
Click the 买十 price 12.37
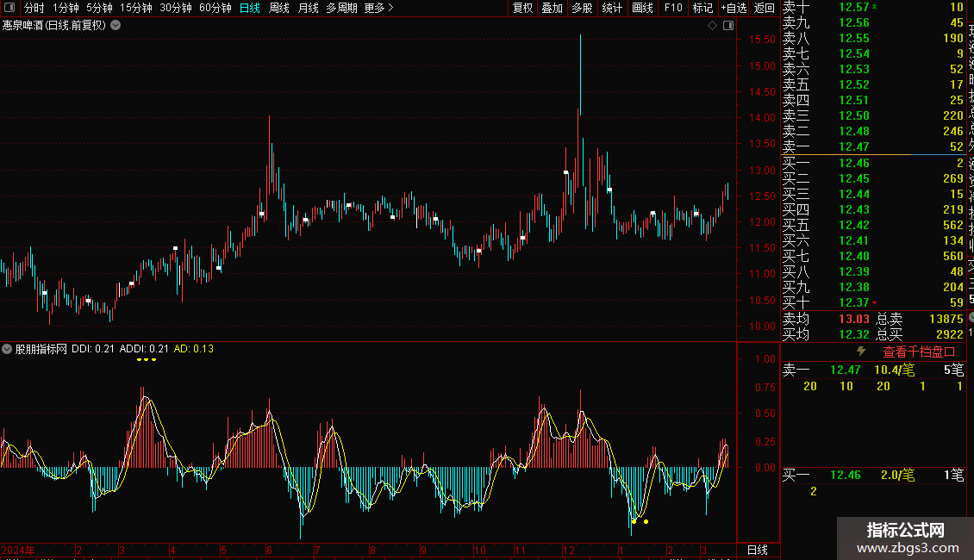click(853, 302)
